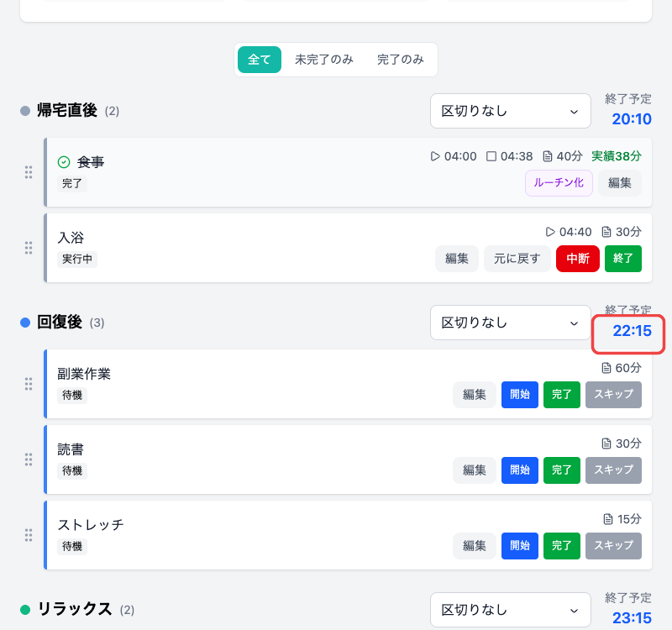Image resolution: width=672 pixels, height=630 pixels.
Task: Click the drag handle of the ストレッチ task
Action: click(28, 535)
